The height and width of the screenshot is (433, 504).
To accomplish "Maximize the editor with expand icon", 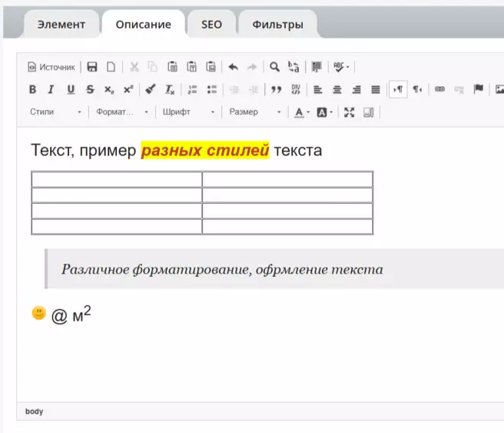I will pyautogui.click(x=349, y=112).
